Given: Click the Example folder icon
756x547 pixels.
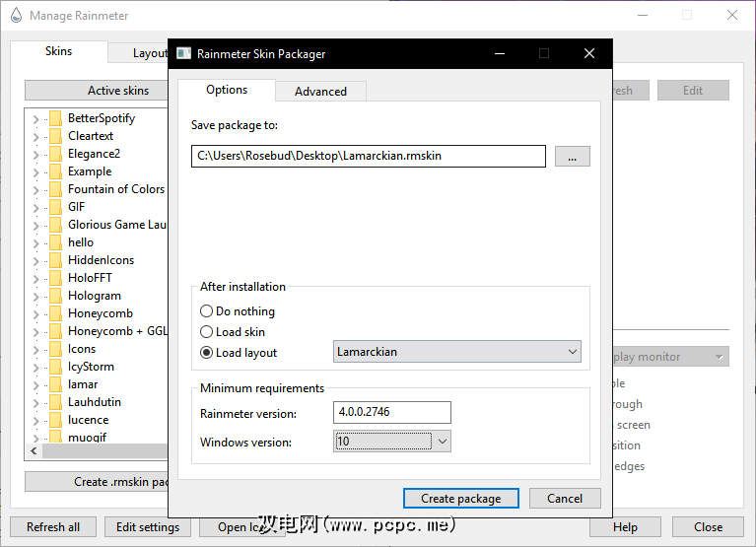Looking at the screenshot, I should 56,171.
